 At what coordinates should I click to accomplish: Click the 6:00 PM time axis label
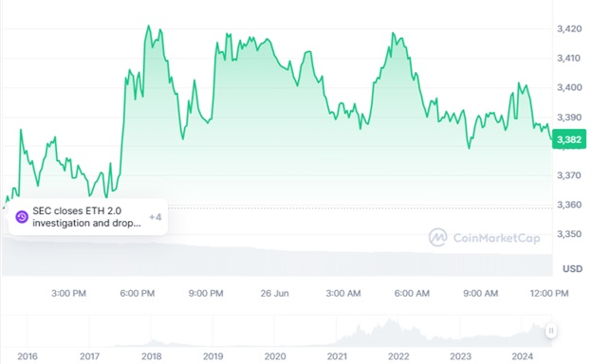tap(138, 293)
